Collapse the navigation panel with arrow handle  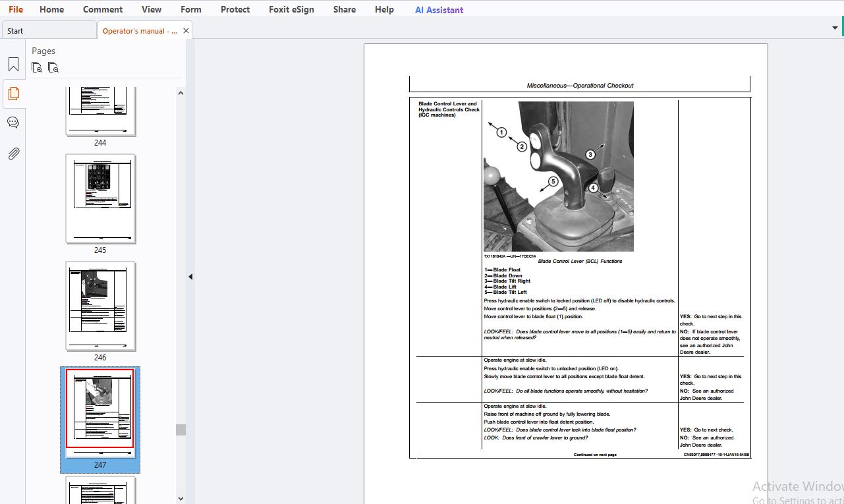[x=190, y=277]
